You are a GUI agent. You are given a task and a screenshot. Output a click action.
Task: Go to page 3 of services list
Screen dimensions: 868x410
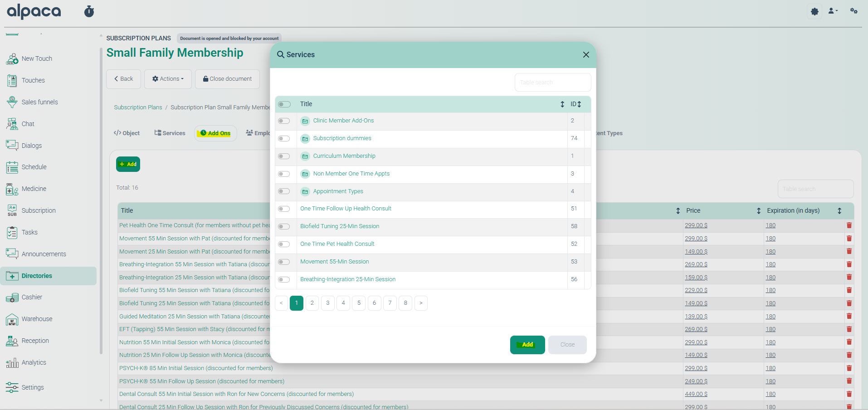point(327,303)
